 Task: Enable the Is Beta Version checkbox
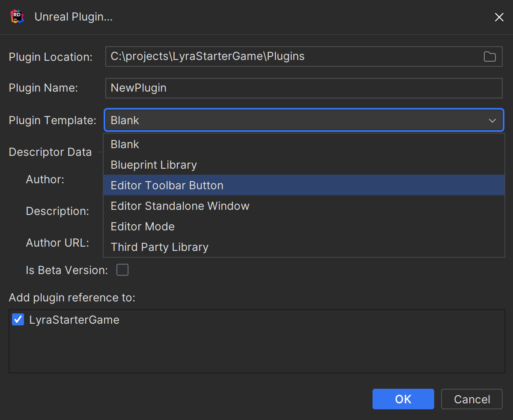[122, 270]
